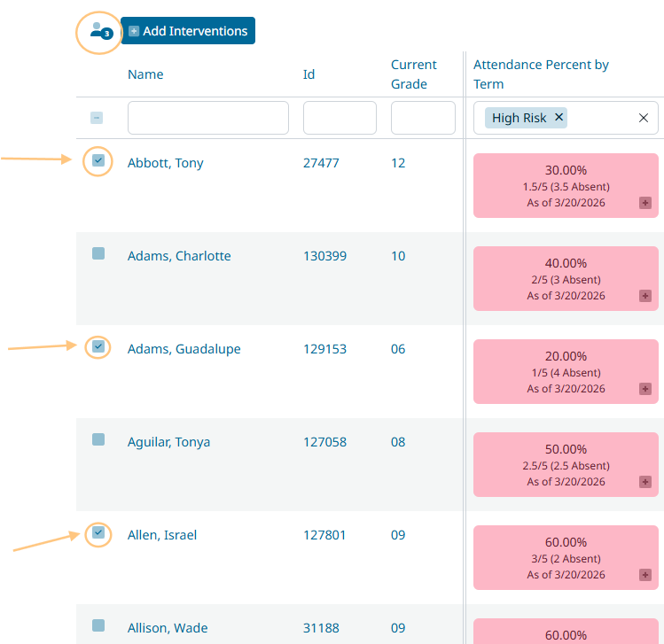
Task: Clear the Attendance Percent filter field
Action: tap(644, 118)
